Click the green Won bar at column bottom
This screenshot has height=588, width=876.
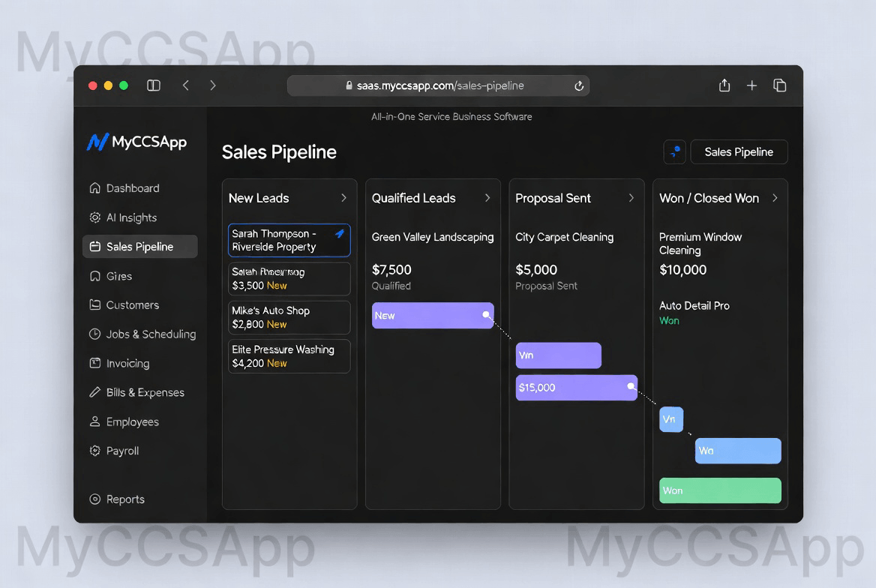pyautogui.click(x=720, y=490)
